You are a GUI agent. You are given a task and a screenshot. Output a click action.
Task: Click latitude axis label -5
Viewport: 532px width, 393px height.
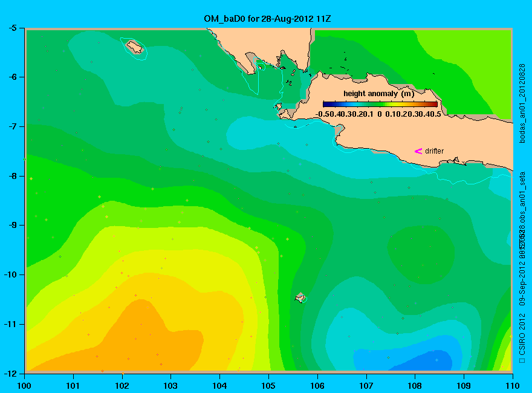point(12,28)
